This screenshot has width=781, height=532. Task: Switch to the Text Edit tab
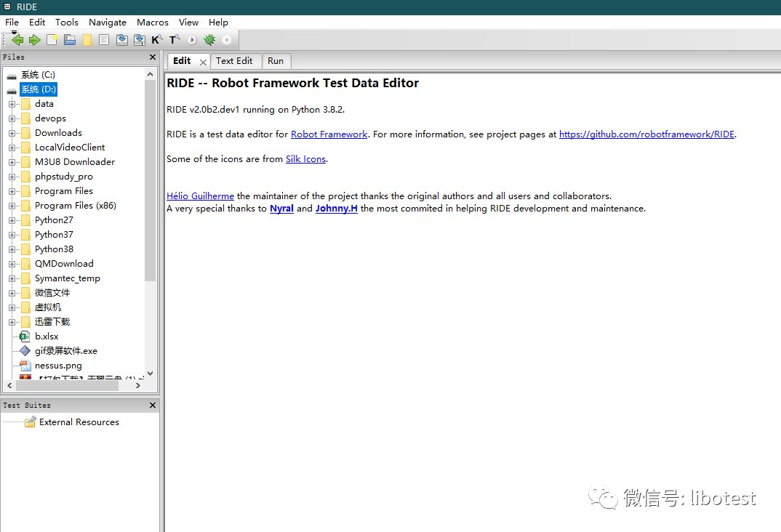point(235,61)
